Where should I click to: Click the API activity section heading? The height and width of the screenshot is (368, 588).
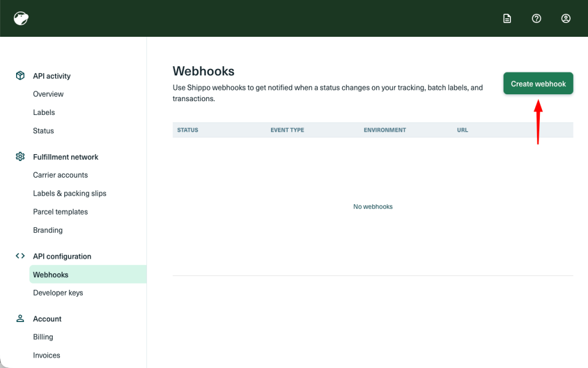pos(52,76)
